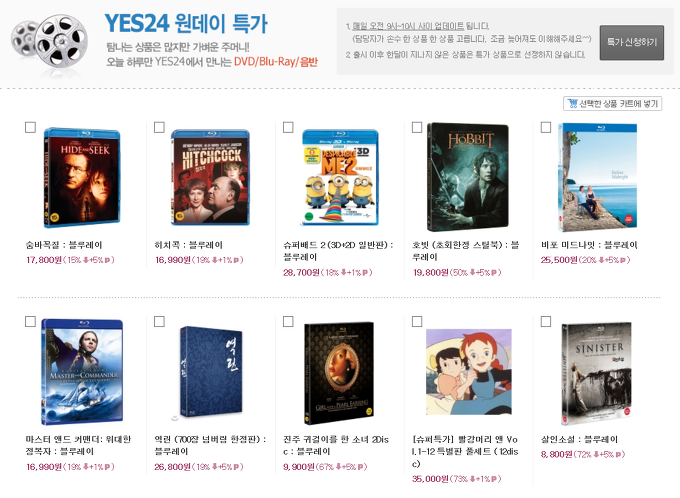Check the Master and Commander checkbox
This screenshot has width=680, height=498.
(30, 321)
